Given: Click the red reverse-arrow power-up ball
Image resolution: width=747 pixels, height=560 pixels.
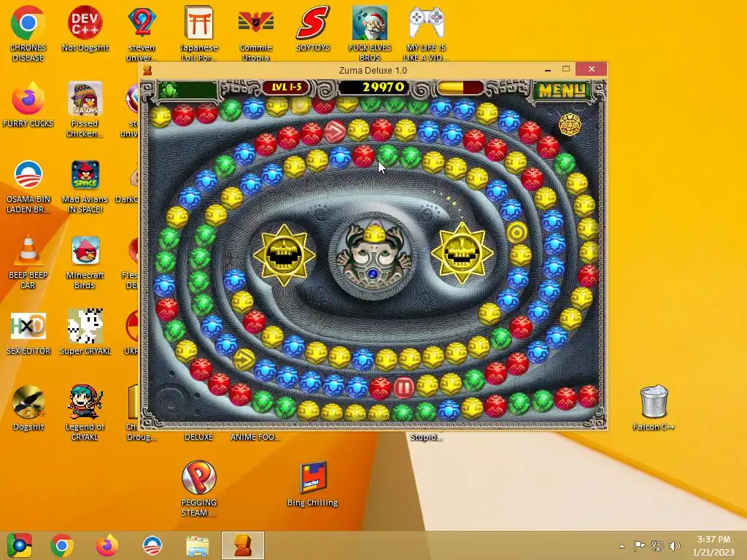Looking at the screenshot, I should point(335,132).
